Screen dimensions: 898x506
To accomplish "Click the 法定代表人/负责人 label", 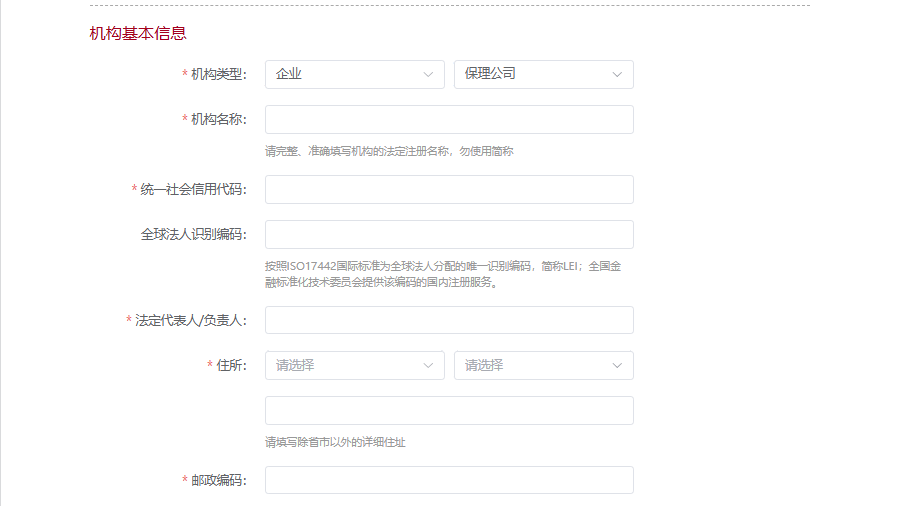I will pos(191,321).
